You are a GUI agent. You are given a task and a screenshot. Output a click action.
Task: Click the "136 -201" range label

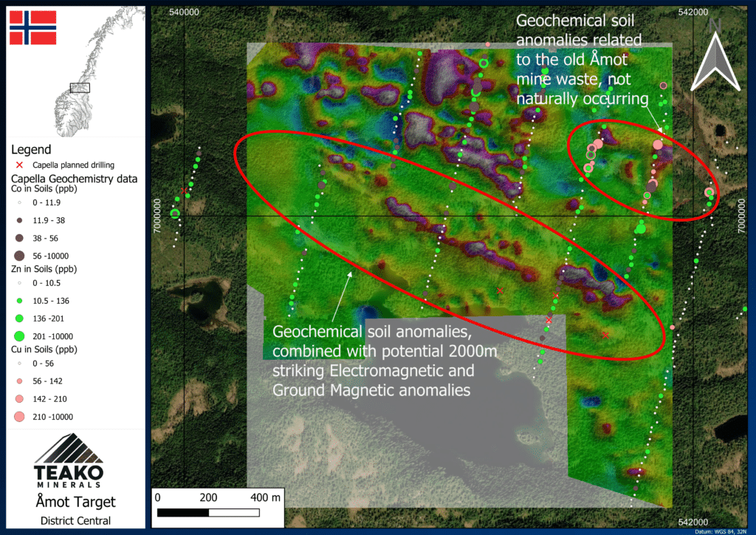48,319
